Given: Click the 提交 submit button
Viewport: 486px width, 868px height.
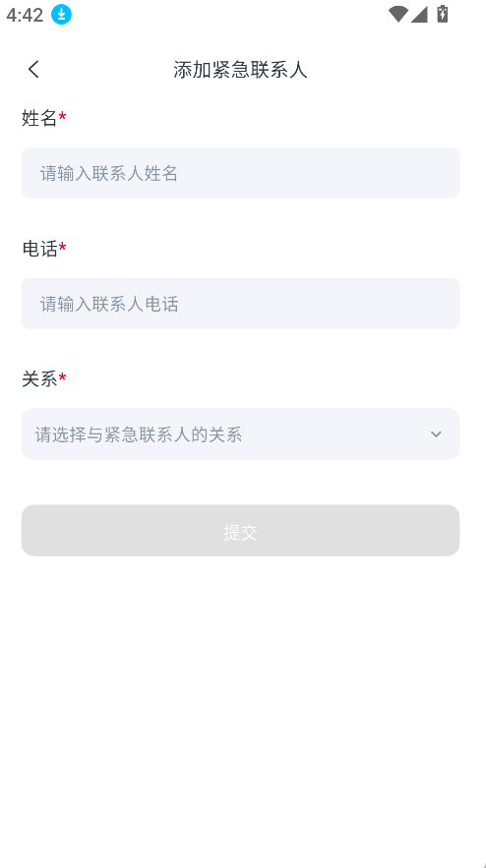Looking at the screenshot, I should click(240, 530).
